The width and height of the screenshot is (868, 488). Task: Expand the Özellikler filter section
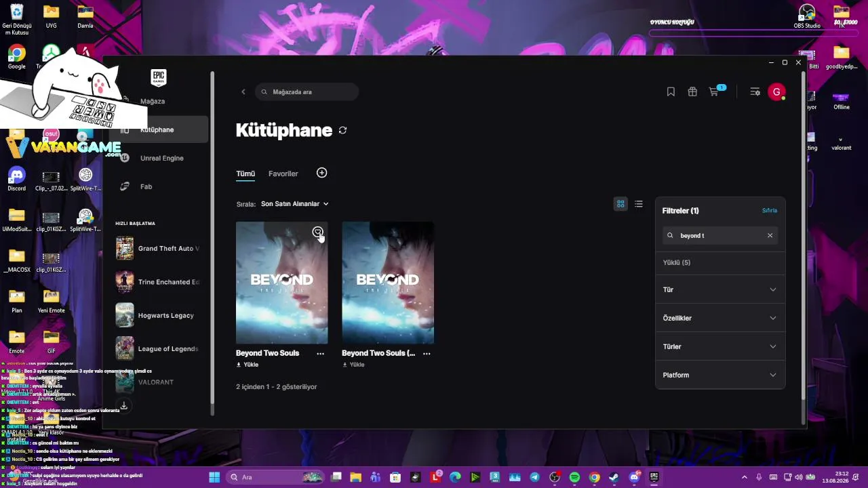pos(720,318)
